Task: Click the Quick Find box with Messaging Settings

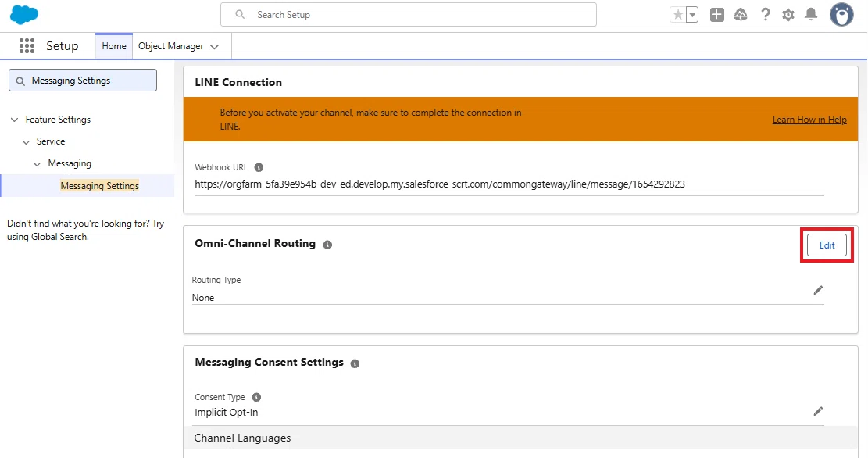Action: [x=83, y=81]
